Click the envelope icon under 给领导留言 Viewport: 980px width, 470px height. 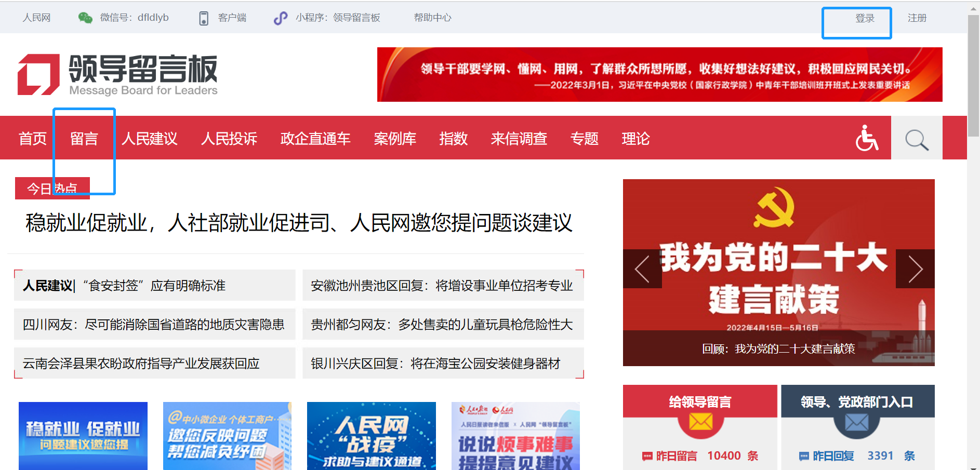pos(700,422)
